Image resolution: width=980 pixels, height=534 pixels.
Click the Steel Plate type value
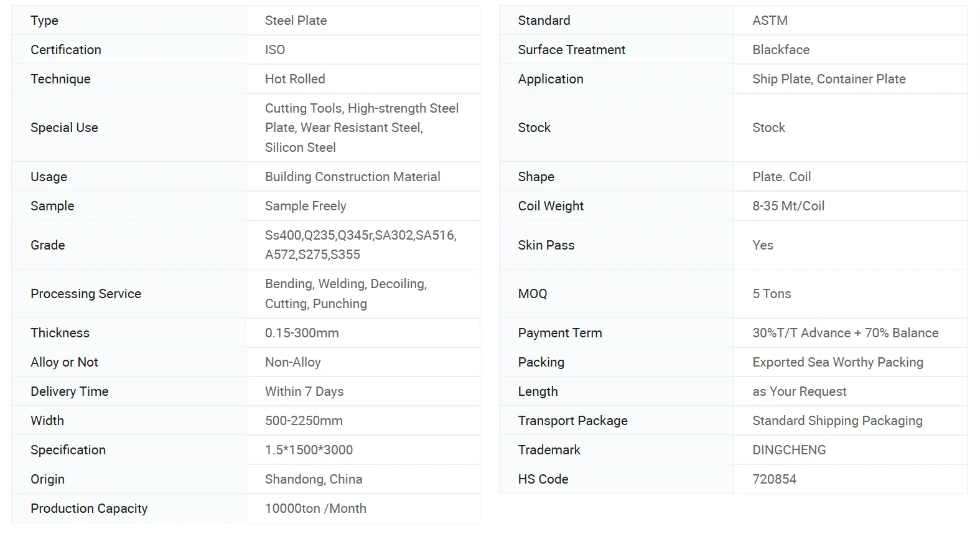(x=296, y=21)
